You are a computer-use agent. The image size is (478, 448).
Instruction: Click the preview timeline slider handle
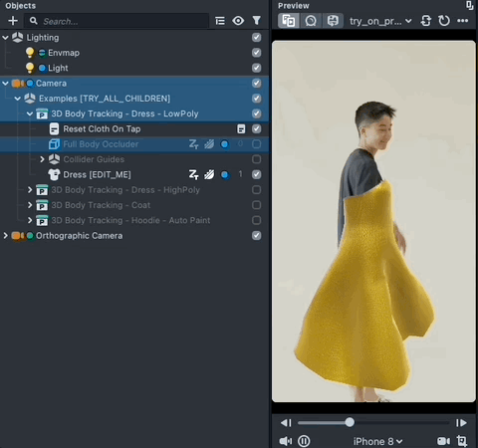click(x=350, y=422)
